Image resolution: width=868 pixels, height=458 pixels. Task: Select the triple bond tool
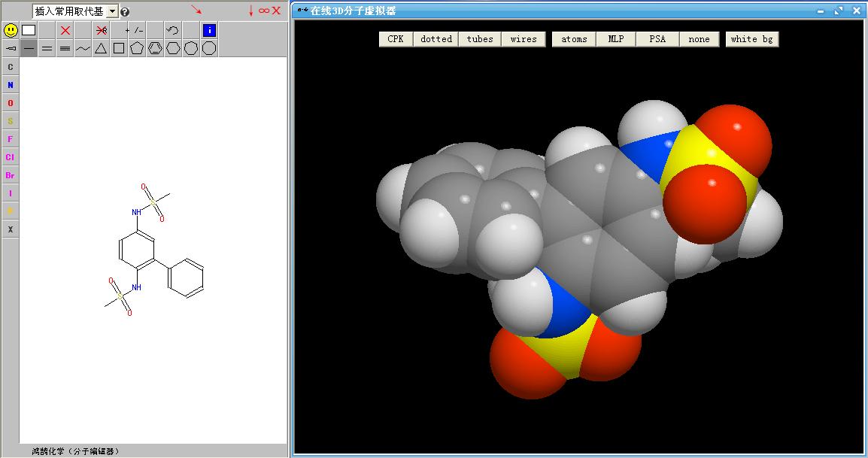tap(65, 48)
